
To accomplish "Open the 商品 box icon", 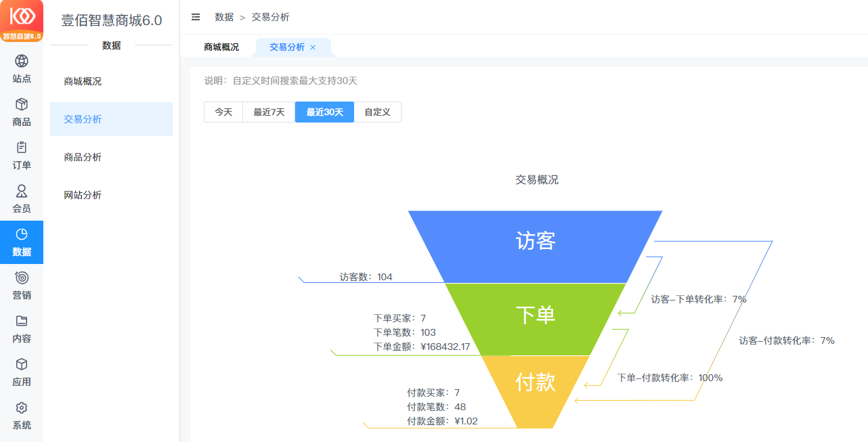I will pyautogui.click(x=22, y=104).
